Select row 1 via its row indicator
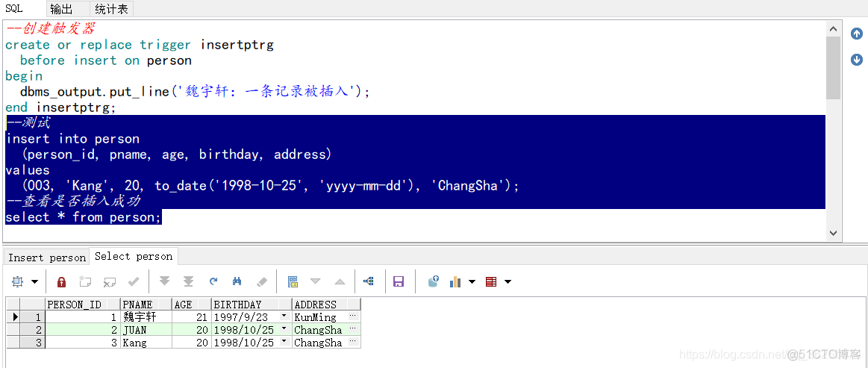 (13, 317)
